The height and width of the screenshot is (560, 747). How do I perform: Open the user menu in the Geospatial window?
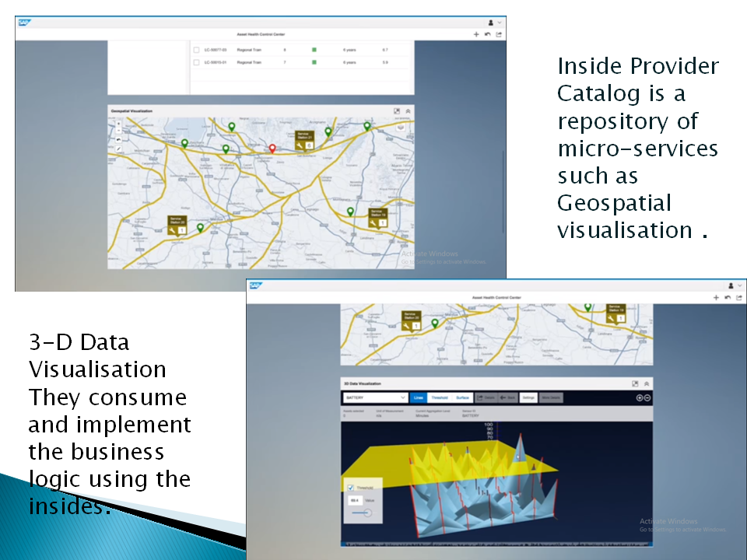495,23
